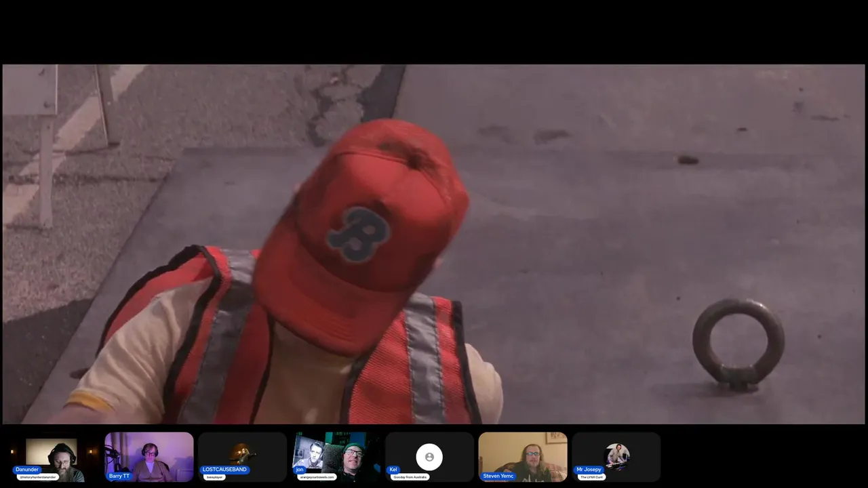Open the LOSTCAUSEBAND participant tile

tap(242, 457)
